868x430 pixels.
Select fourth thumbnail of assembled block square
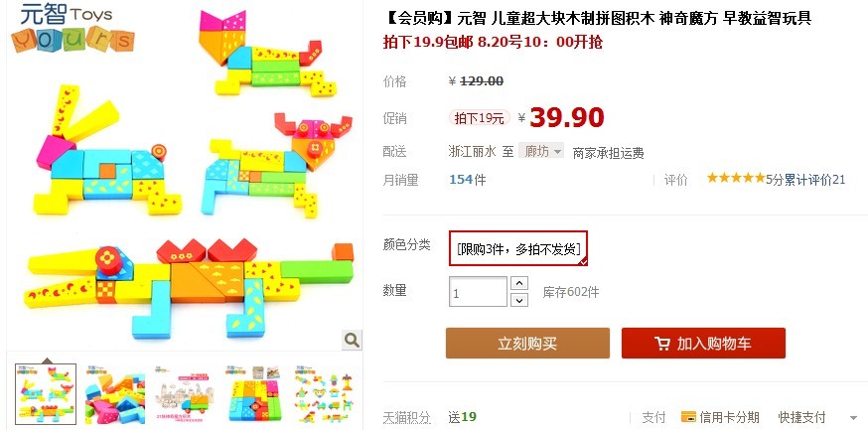pos(254,394)
